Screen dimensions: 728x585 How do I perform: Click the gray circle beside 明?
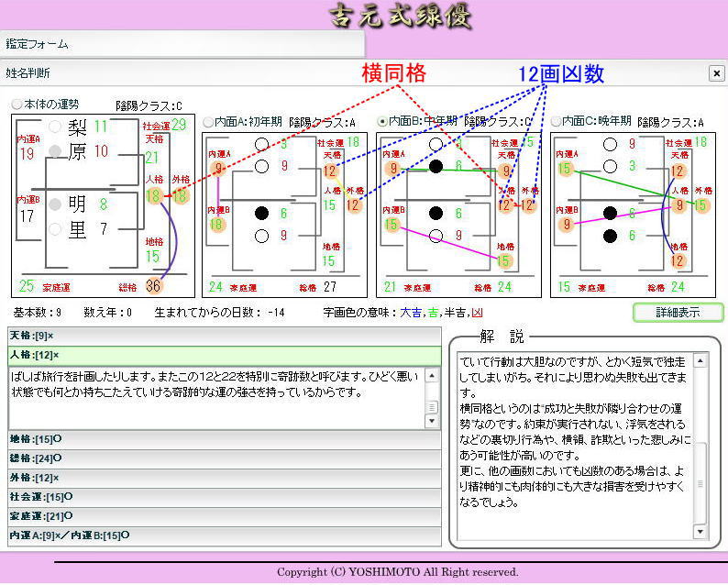[56, 204]
